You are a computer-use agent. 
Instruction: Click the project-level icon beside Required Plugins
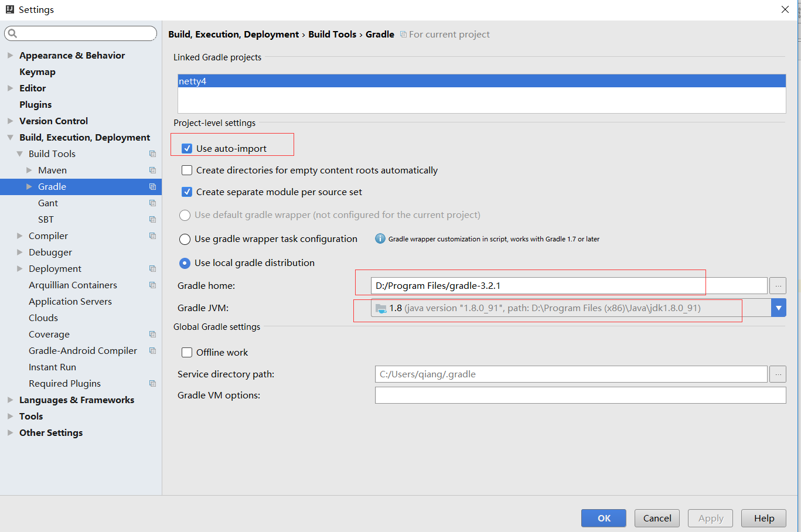coord(152,384)
